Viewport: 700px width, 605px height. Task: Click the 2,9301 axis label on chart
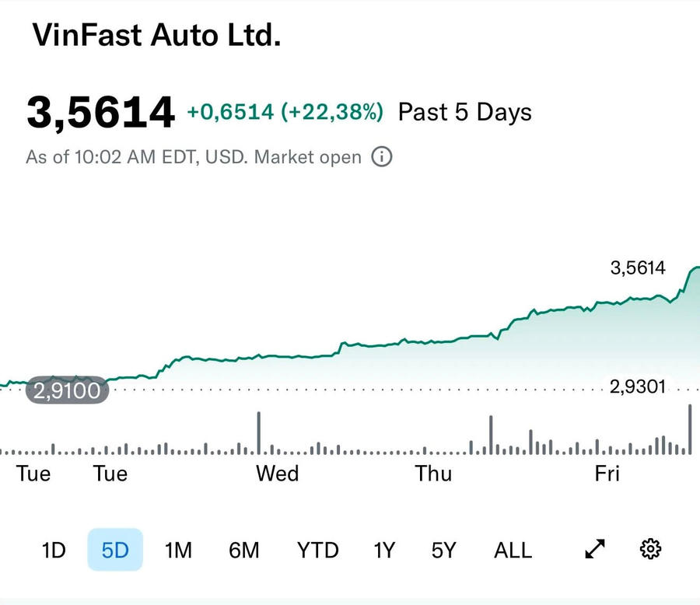638,387
